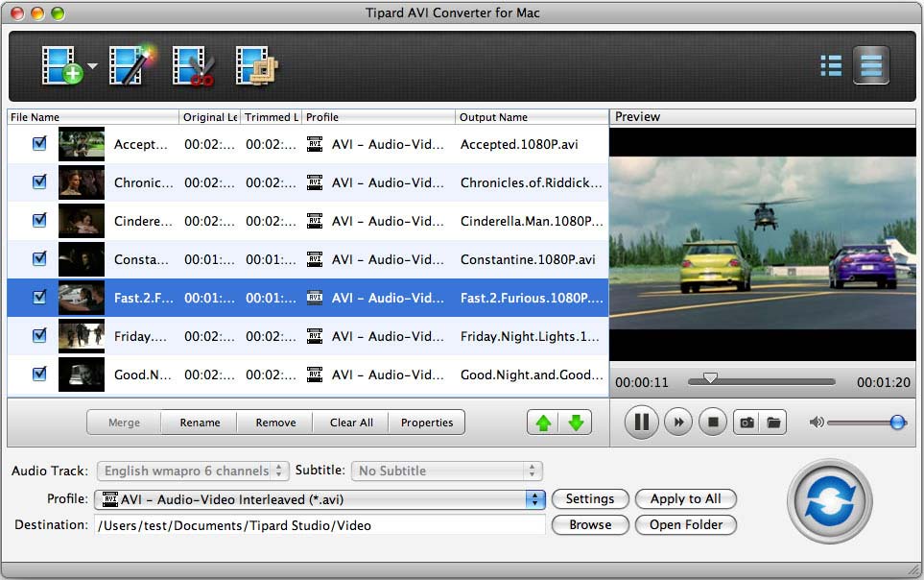Move selected file up with green arrow
Image resolution: width=924 pixels, height=580 pixels.
point(543,423)
